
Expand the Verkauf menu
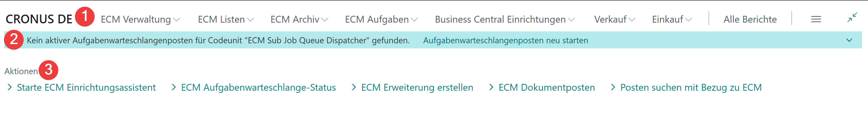click(614, 20)
